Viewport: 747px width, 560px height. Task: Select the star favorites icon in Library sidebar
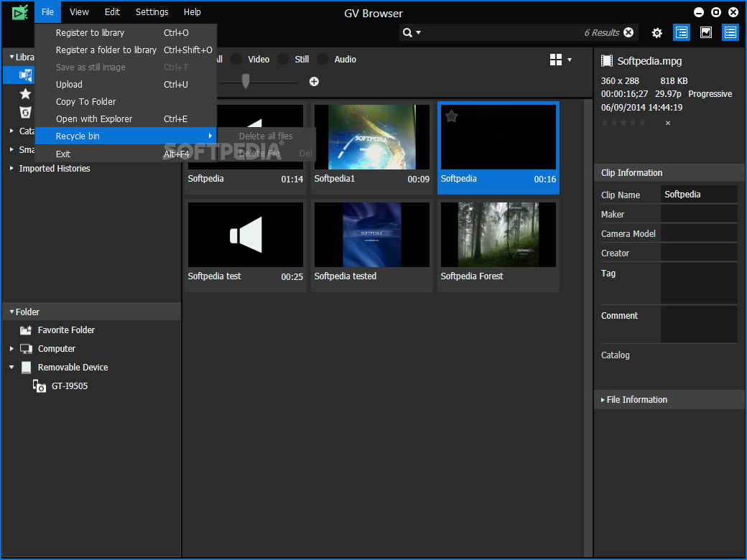point(26,94)
